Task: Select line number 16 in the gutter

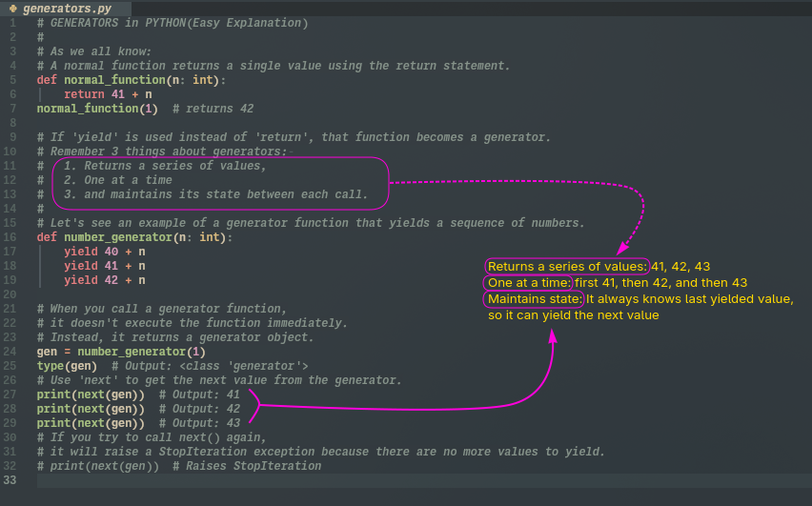Action: click(10, 237)
